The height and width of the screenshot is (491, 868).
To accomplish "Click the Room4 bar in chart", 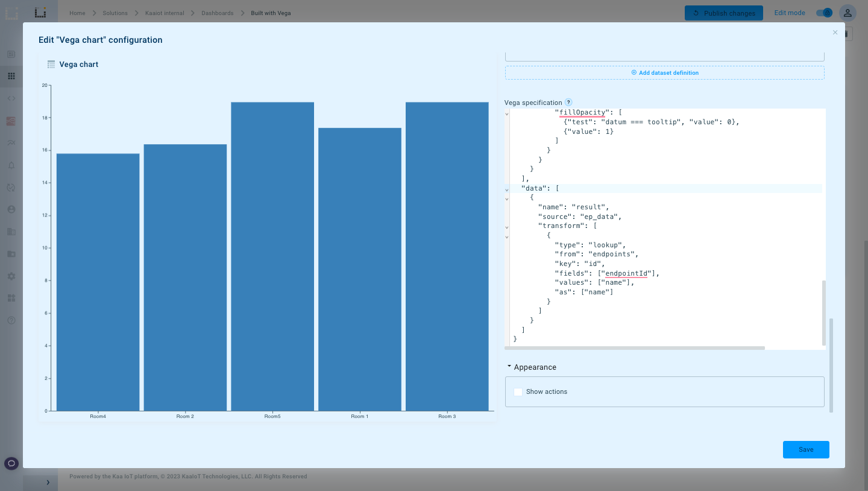I will (98, 282).
